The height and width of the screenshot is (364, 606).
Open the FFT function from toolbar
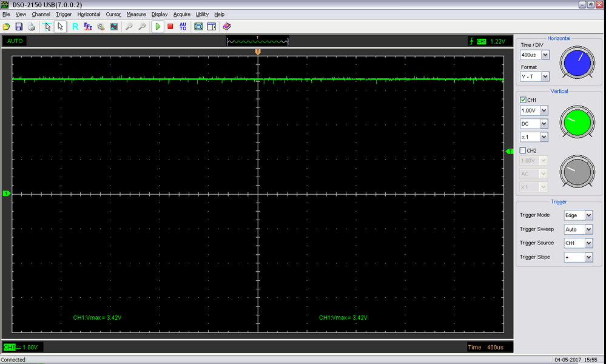pos(88,27)
